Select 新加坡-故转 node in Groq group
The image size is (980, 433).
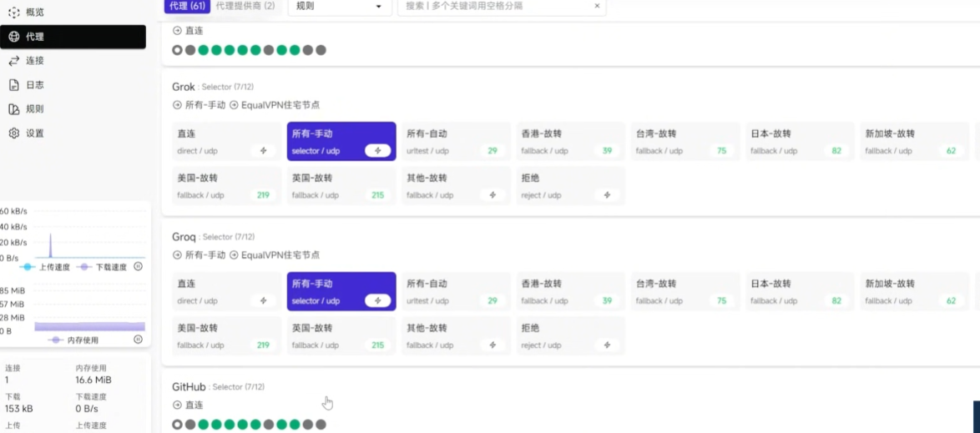point(914,291)
